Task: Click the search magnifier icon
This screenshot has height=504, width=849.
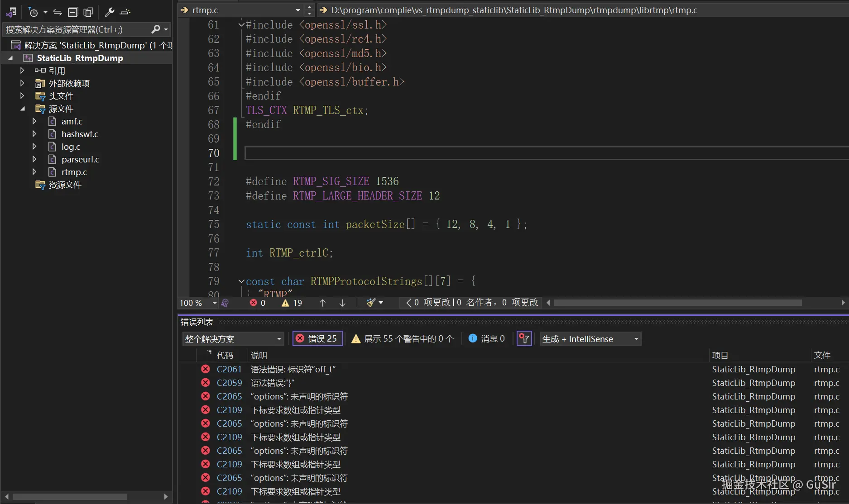Action: [x=156, y=29]
